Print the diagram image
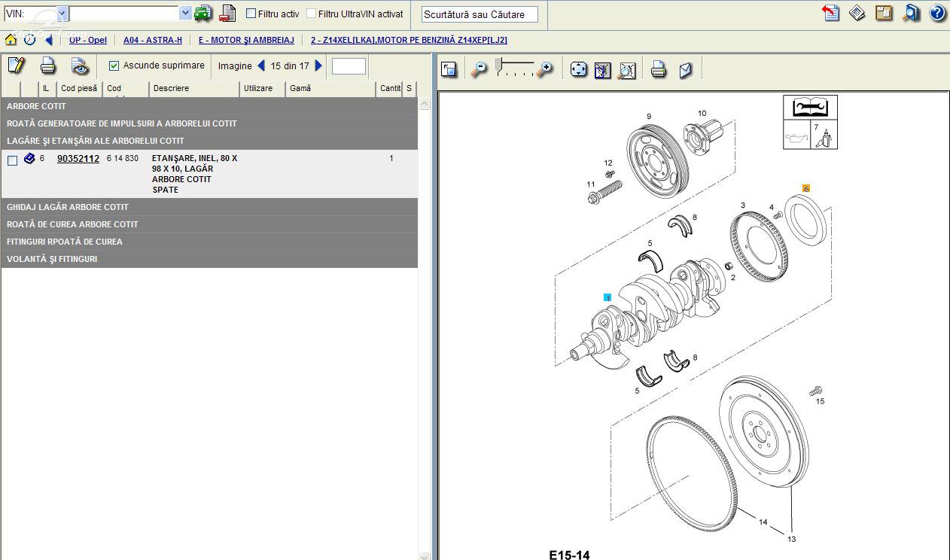This screenshot has width=950, height=560. [659, 70]
